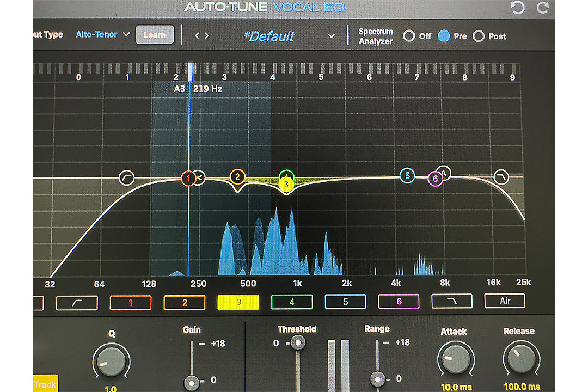Toggle the low-pass filter band button
The image size is (588, 392).
click(x=452, y=301)
